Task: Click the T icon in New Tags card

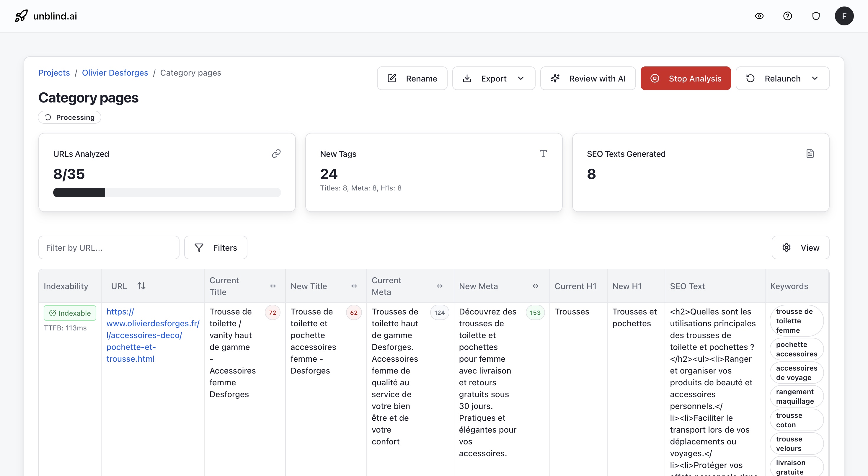Action: (543, 154)
